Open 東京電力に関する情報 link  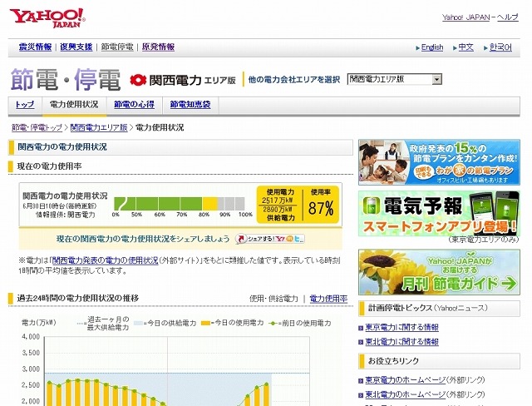coord(401,328)
